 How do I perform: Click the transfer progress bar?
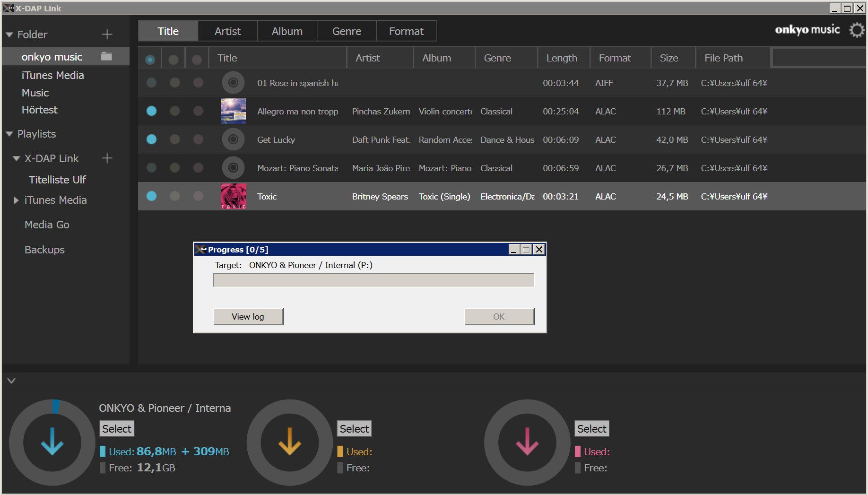[373, 280]
